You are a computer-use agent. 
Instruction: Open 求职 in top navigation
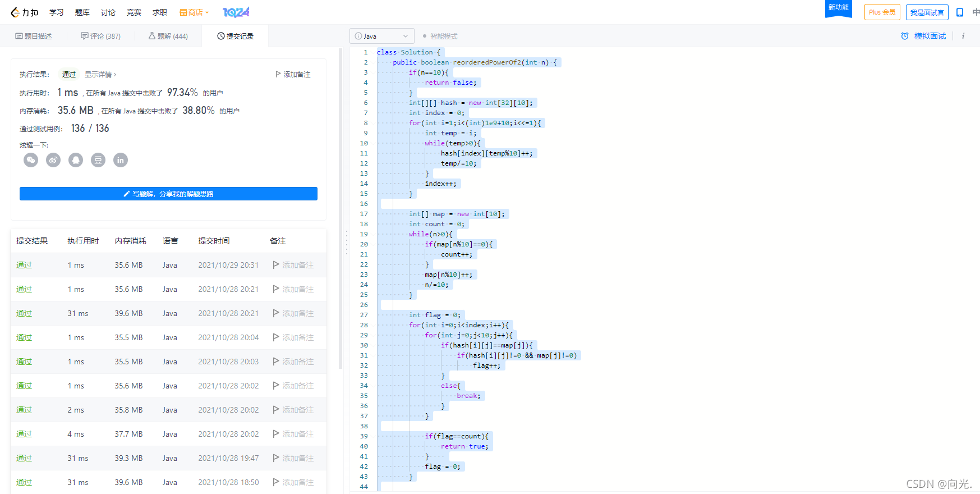[x=160, y=12]
